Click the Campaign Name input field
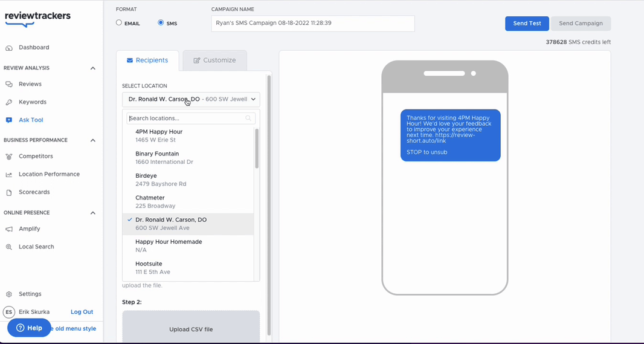This screenshot has width=644, height=344. tap(313, 24)
